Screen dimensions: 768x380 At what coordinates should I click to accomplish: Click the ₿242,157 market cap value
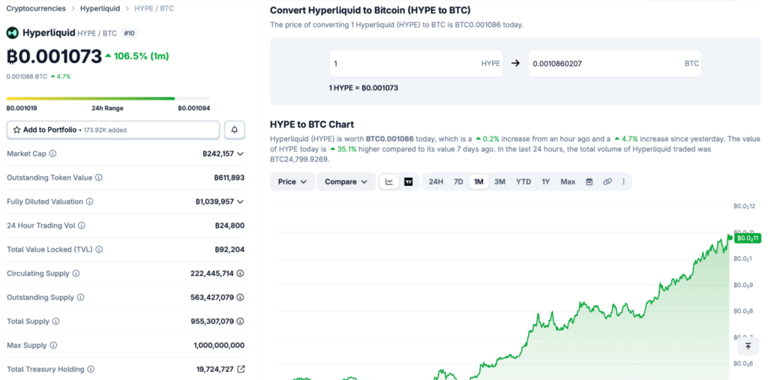click(218, 154)
